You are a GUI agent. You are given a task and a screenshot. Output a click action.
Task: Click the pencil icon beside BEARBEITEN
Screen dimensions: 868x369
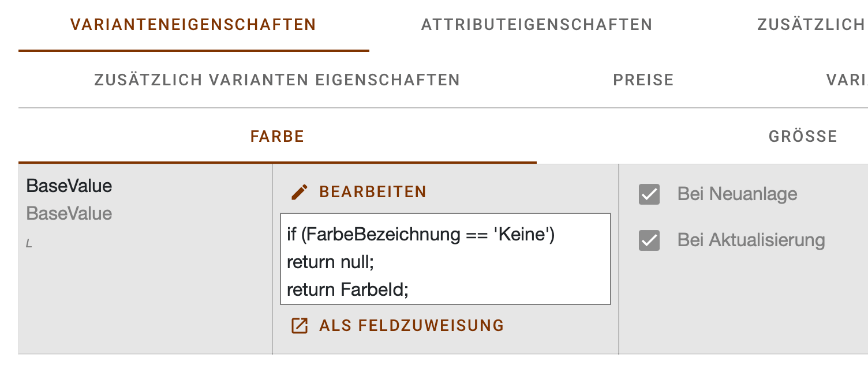click(299, 192)
